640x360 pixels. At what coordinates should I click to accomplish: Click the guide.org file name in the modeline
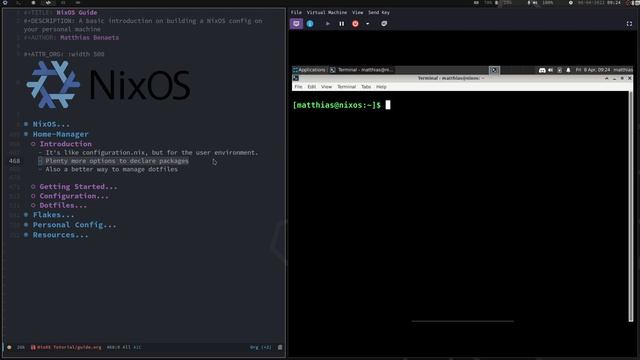click(69, 347)
